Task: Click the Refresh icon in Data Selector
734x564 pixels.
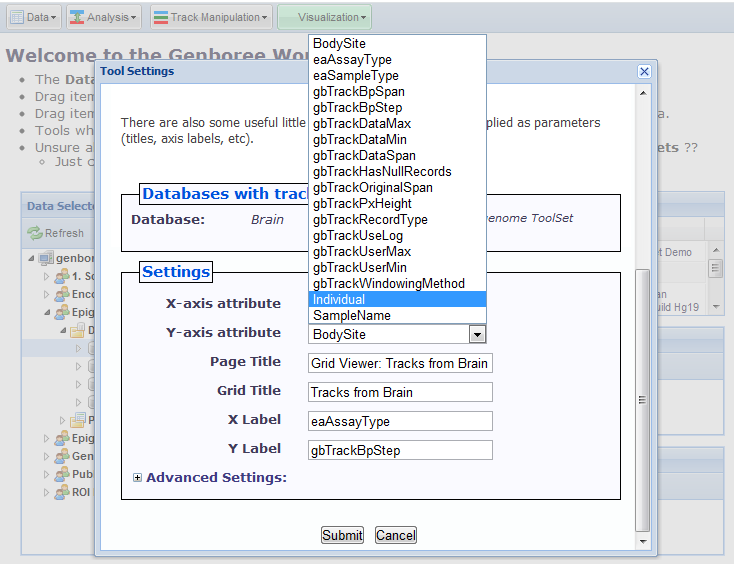Action: 35,233
